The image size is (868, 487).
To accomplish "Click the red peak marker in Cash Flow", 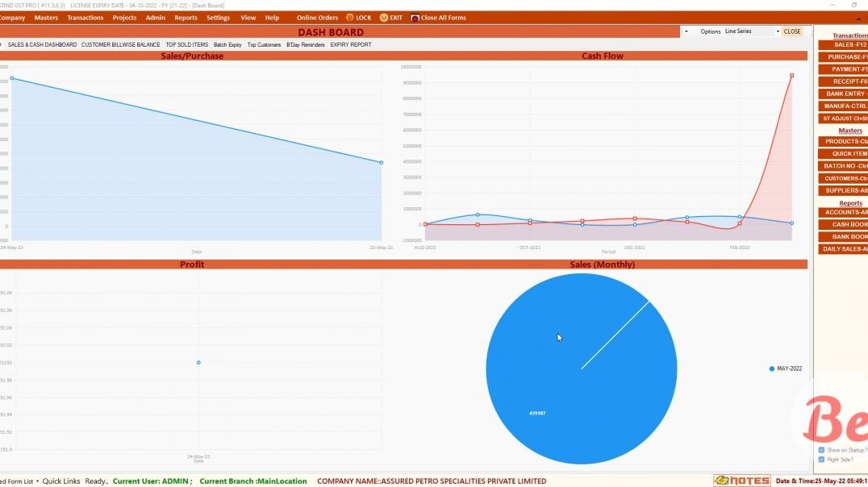I will pos(791,76).
